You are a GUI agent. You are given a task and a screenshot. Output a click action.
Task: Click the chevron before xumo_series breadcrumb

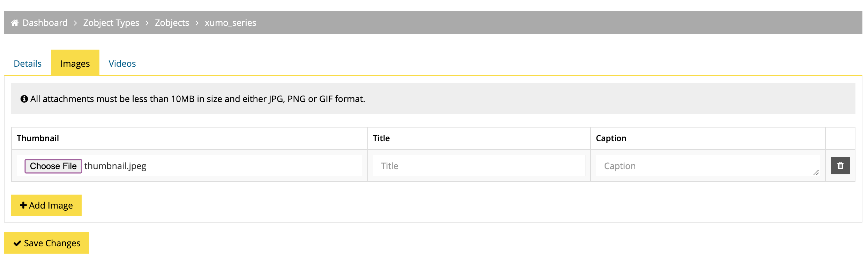click(x=197, y=23)
